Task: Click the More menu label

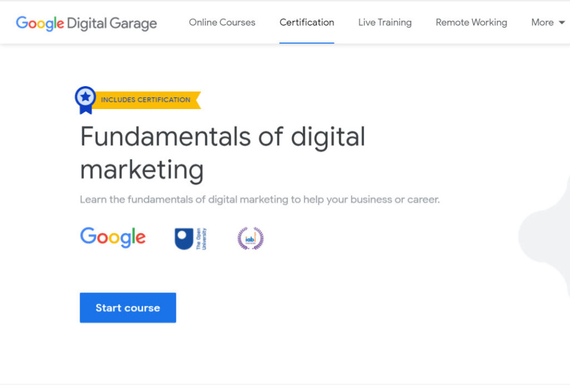Action: point(542,22)
